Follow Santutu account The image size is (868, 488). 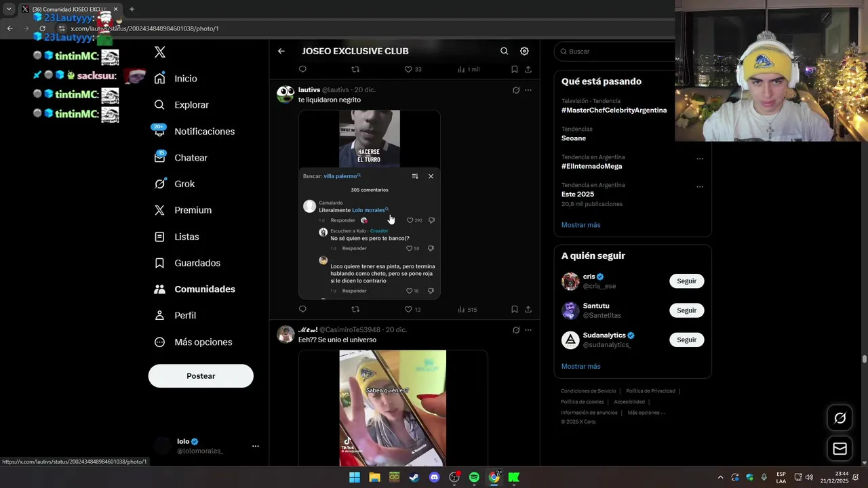(686, 310)
